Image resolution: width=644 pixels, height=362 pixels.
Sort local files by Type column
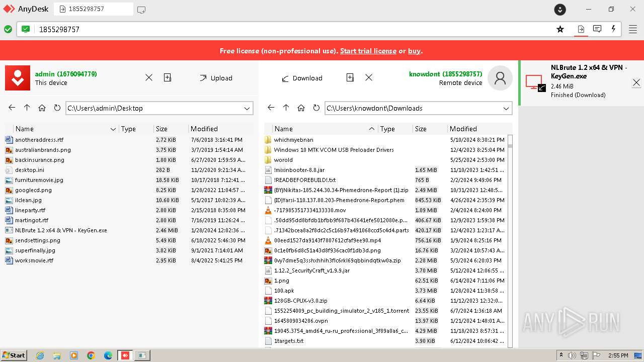point(136,129)
